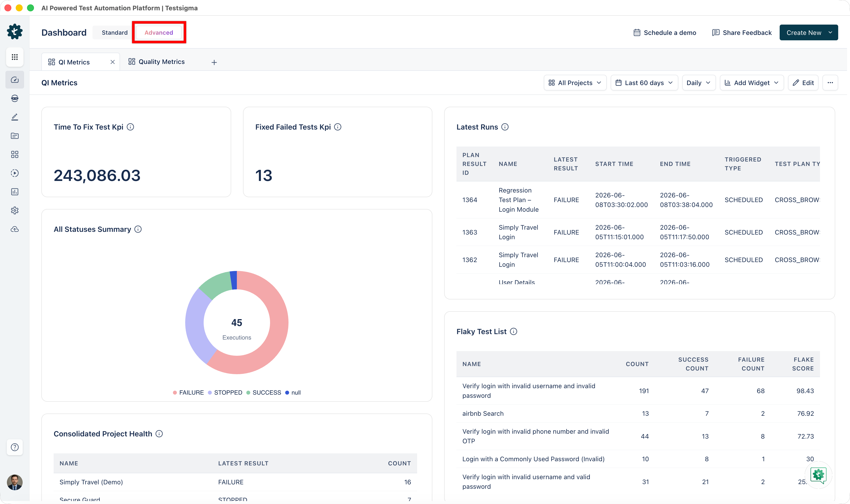Screen dimensions: 850x504
Task: Open the dashboard gauge icon in sidebar
Action: coord(15,80)
